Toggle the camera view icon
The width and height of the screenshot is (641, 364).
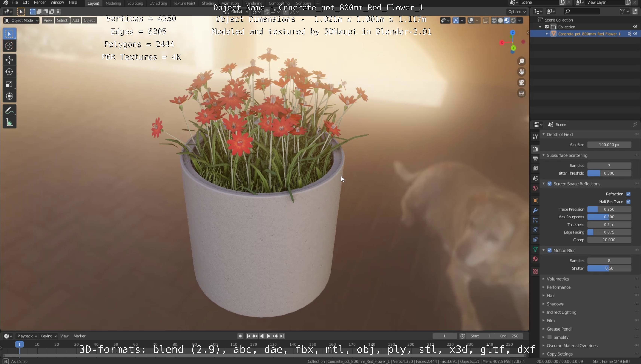521,82
